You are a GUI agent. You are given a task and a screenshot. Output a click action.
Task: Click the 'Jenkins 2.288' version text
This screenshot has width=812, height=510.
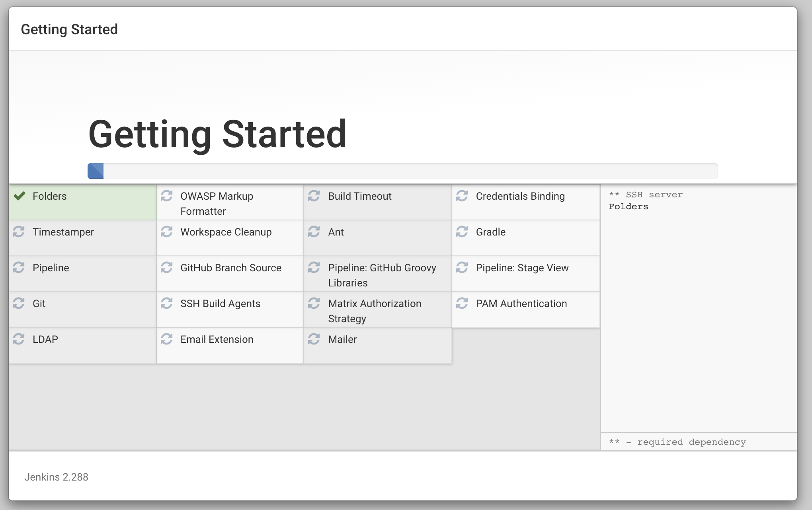click(x=56, y=477)
